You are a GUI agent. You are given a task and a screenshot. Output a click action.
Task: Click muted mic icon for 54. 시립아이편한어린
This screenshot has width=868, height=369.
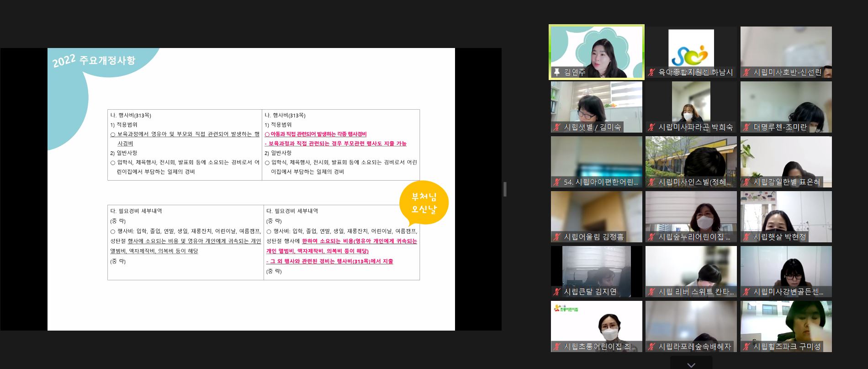(x=556, y=182)
